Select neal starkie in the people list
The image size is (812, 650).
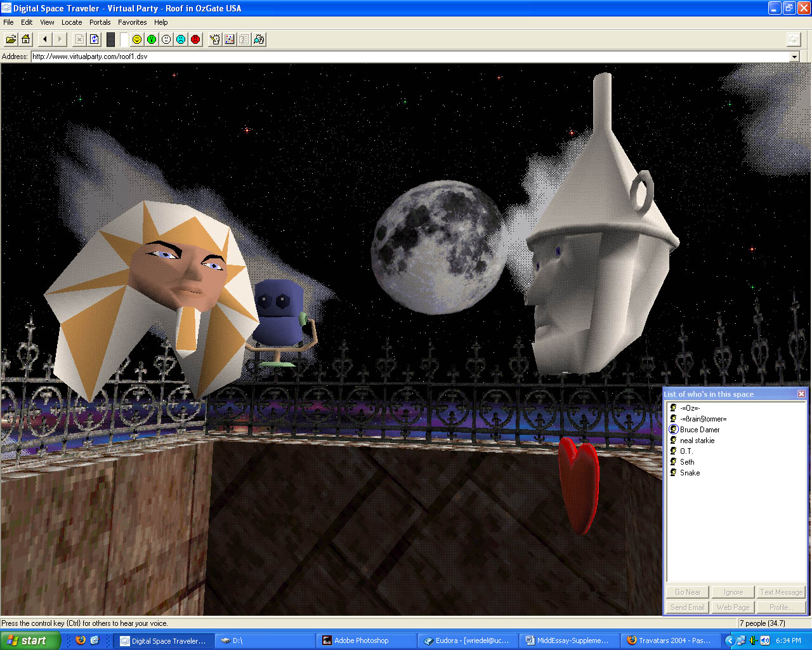pos(697,441)
